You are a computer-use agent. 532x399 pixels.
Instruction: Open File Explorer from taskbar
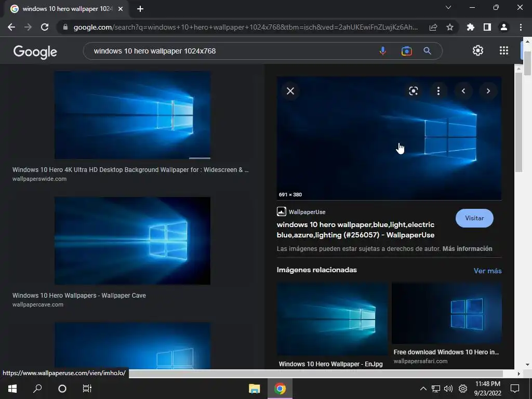coord(254,389)
